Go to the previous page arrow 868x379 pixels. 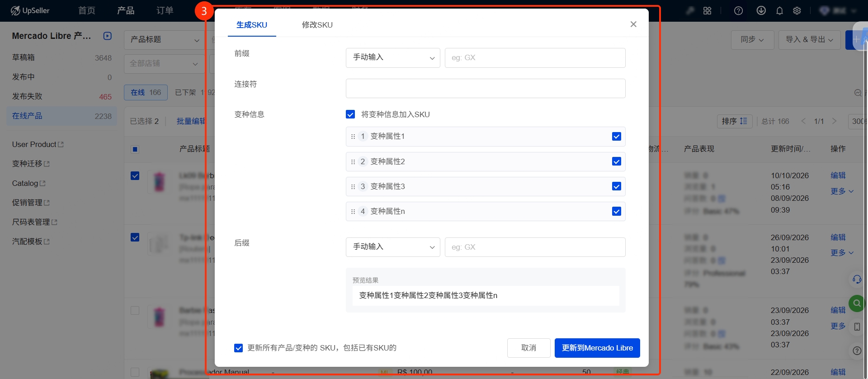point(803,121)
